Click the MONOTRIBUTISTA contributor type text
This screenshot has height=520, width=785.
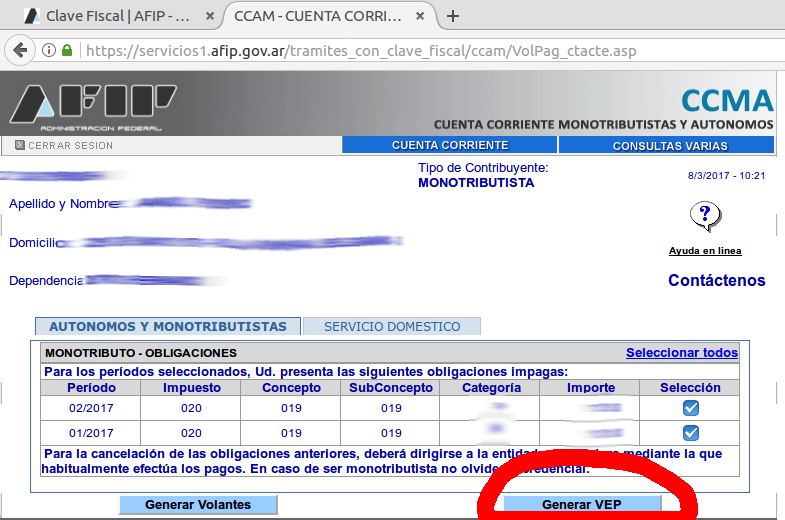pos(476,183)
